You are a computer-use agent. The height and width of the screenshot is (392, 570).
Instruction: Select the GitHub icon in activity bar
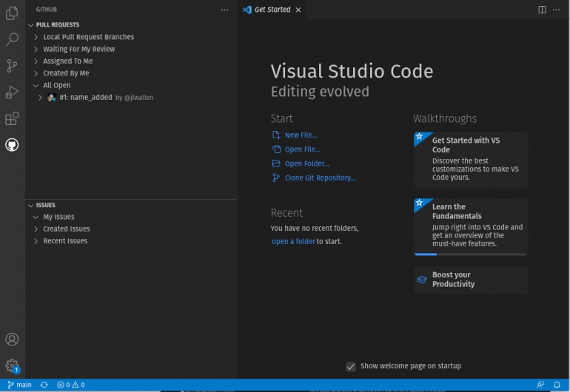(x=12, y=144)
